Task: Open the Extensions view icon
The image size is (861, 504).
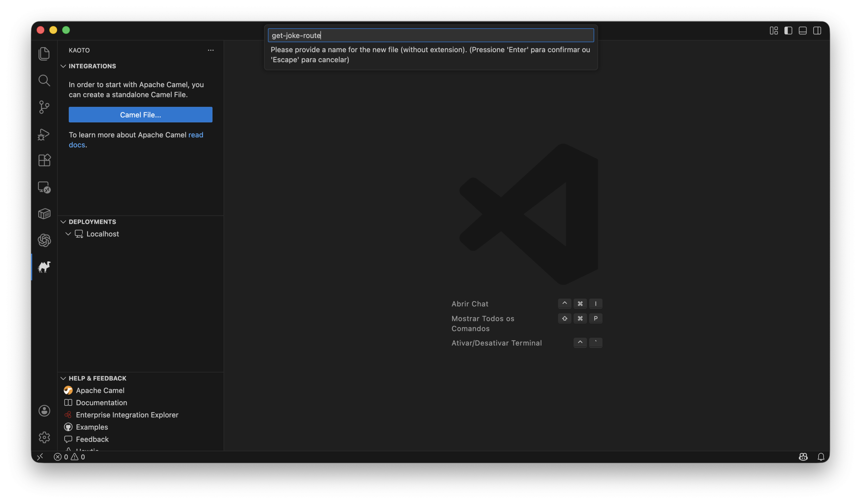Action: point(44,160)
